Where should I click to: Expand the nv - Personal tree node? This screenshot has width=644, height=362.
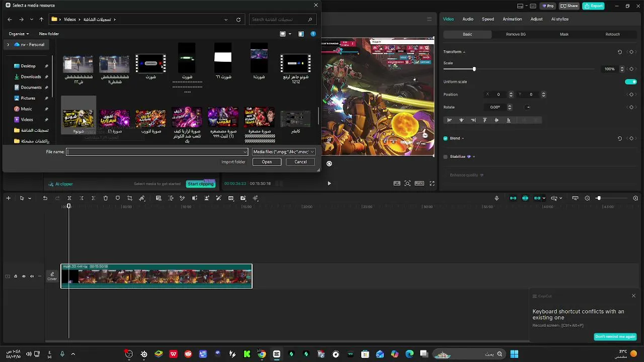(8, 45)
